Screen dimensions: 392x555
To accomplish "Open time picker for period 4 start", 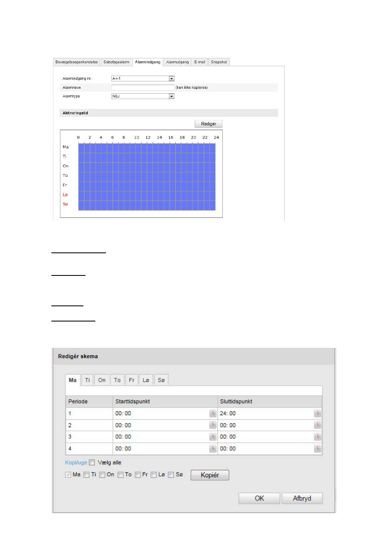I will click(x=213, y=449).
